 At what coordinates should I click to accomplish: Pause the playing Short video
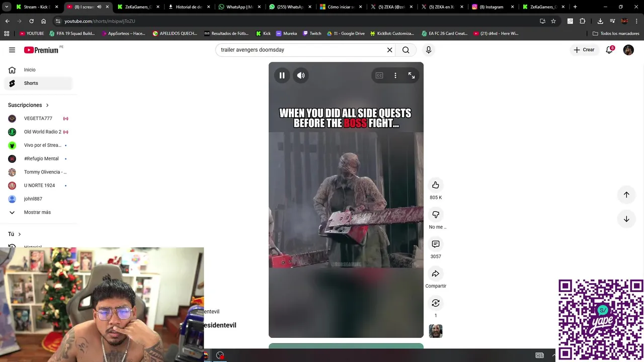point(282,75)
